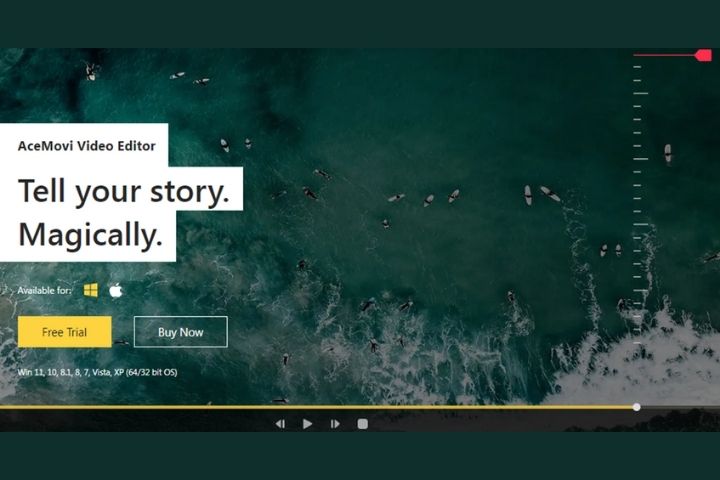720x480 pixels.
Task: Click the yellow playback progress bar
Action: tap(317, 407)
